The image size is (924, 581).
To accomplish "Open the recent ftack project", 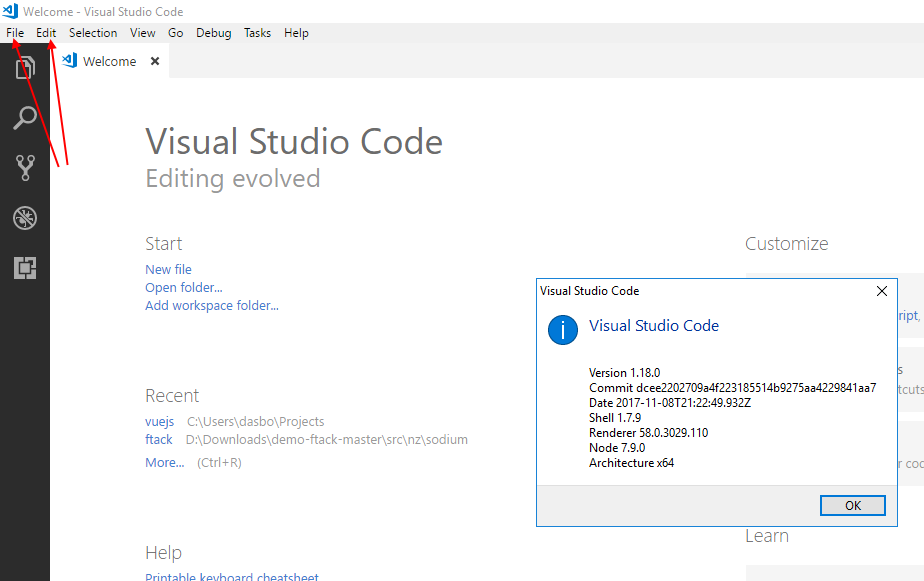I will click(158, 439).
